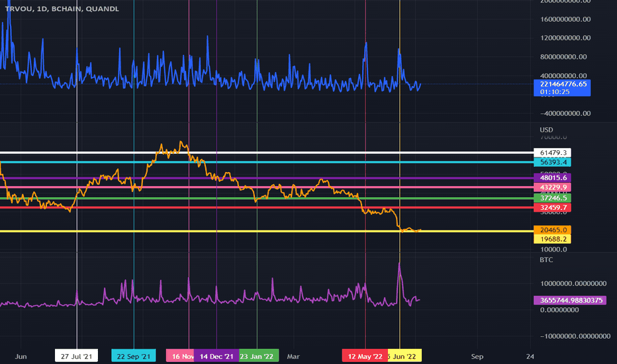Click the yellow Jun '22 date marker
This screenshot has width=617, height=364.
click(x=404, y=356)
